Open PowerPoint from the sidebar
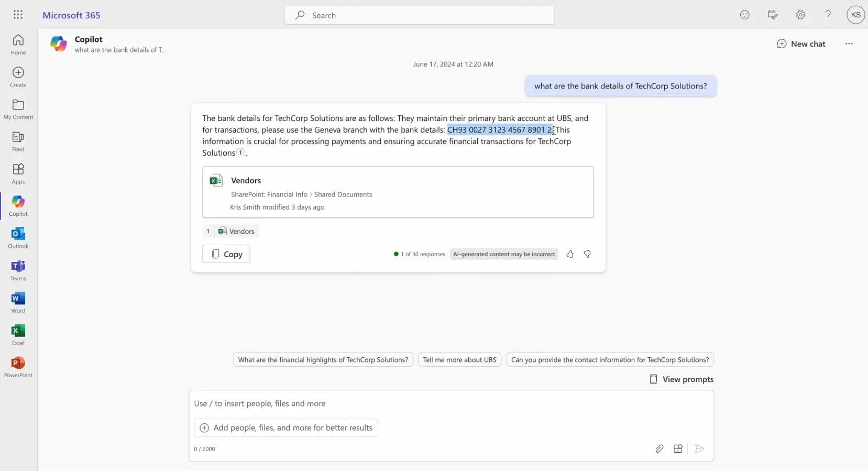The height and width of the screenshot is (471, 868). pyautogui.click(x=18, y=367)
